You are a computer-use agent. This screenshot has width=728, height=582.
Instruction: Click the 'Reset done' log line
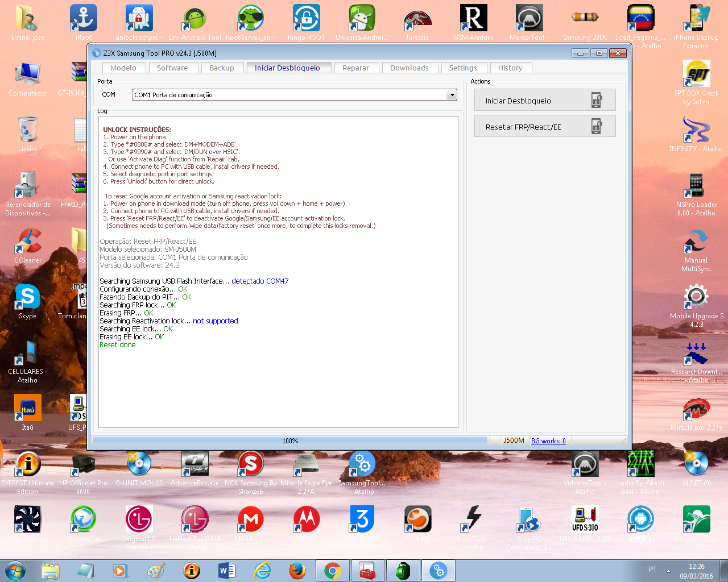[118, 345]
